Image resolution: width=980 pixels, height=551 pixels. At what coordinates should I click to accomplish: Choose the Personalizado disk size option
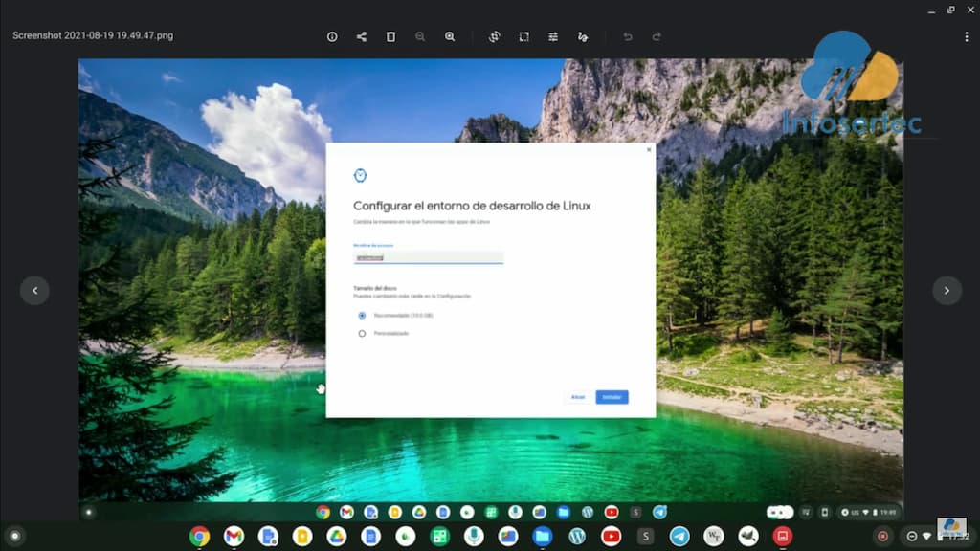coord(362,334)
